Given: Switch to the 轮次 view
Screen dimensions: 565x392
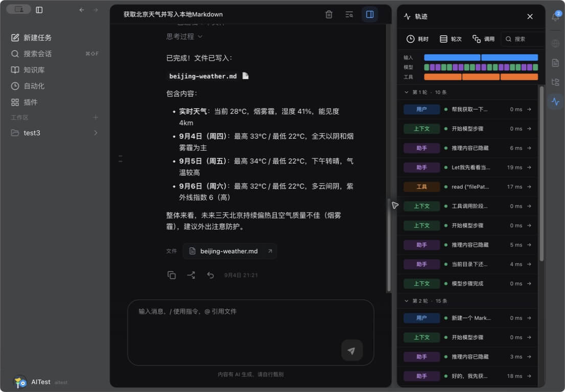Looking at the screenshot, I should coord(451,39).
